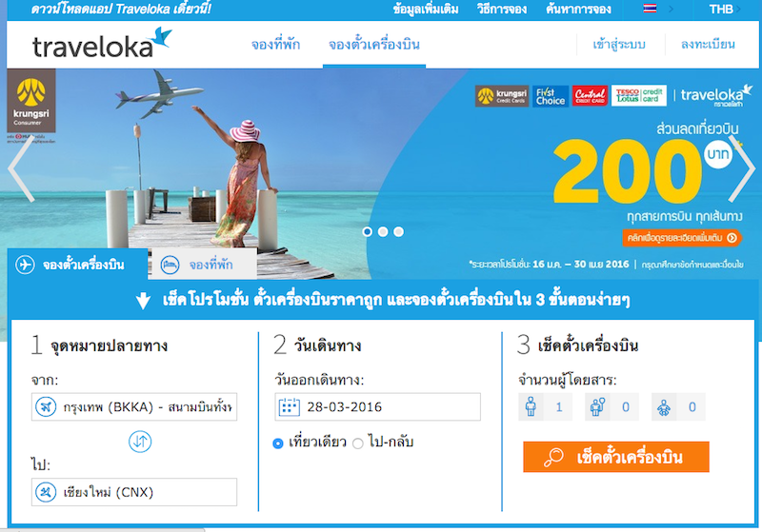The width and height of the screenshot is (762, 532).
Task: Select the ไป-กลับ round-trip radio button
Action: tap(358, 443)
